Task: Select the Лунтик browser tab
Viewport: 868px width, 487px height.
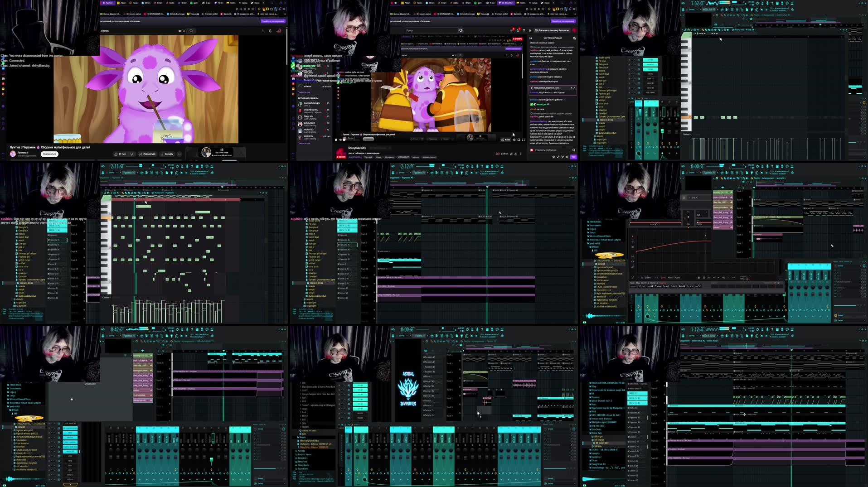Action: click(107, 3)
